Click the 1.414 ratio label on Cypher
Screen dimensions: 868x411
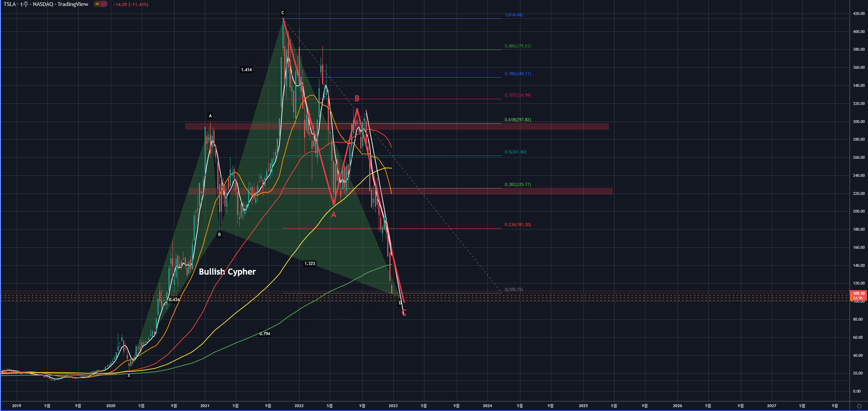tap(246, 70)
